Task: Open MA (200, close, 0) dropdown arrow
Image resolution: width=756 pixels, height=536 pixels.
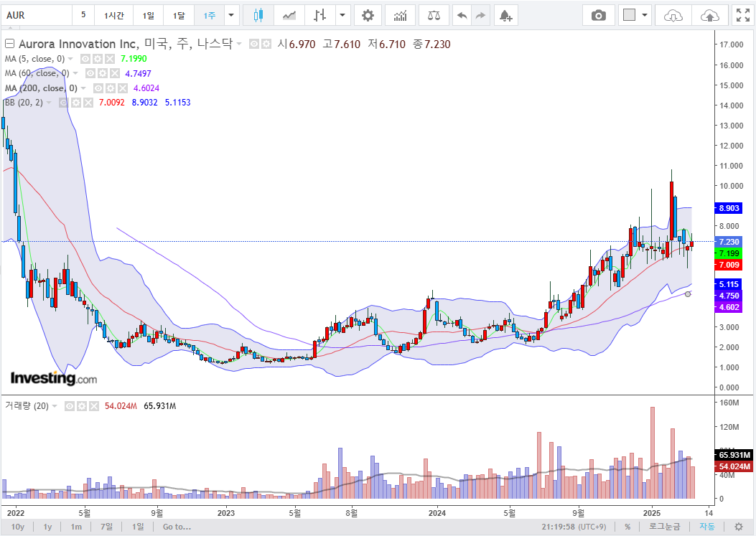Action: click(83, 88)
